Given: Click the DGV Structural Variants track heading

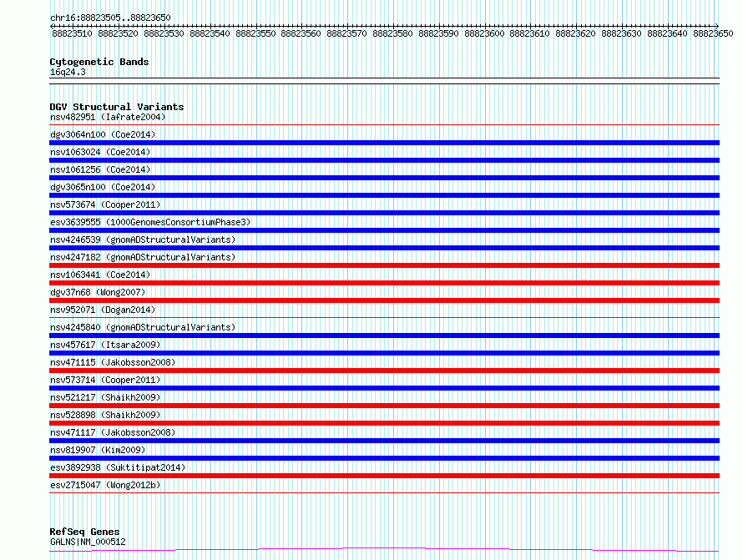Looking at the screenshot, I should (x=117, y=107).
